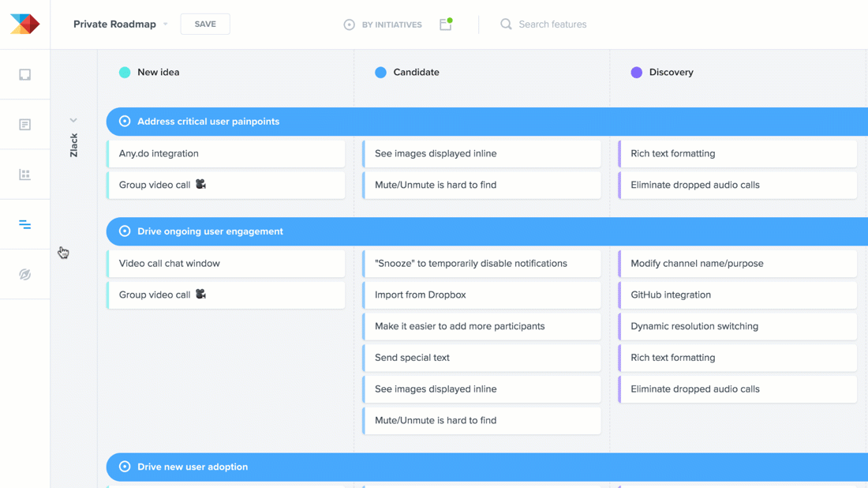Click the calendar icon with green dot

coord(446,24)
